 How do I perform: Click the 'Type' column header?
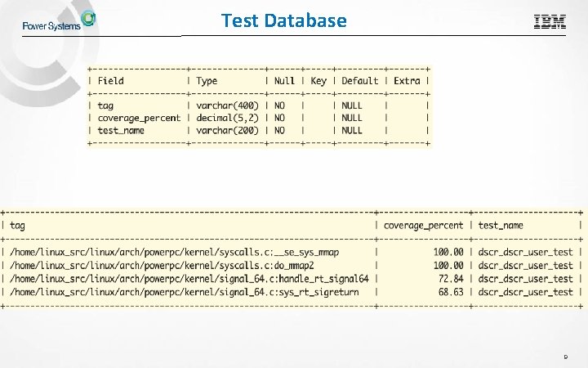[207, 81]
